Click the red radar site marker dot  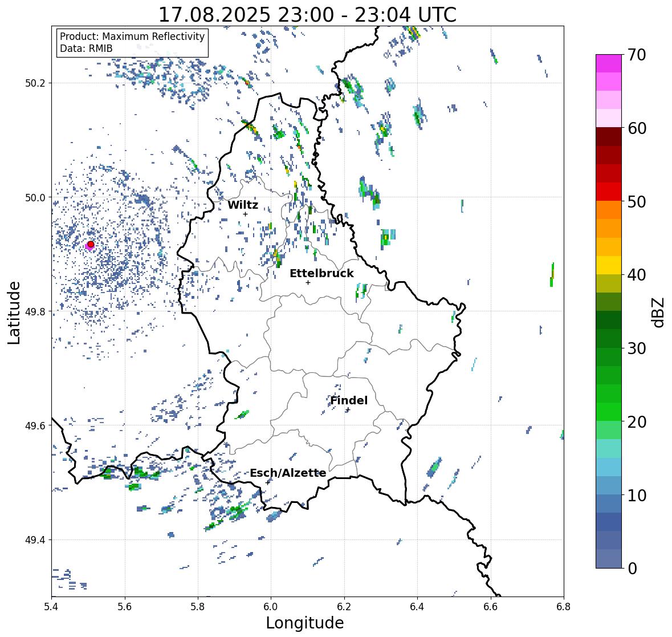[x=91, y=244]
